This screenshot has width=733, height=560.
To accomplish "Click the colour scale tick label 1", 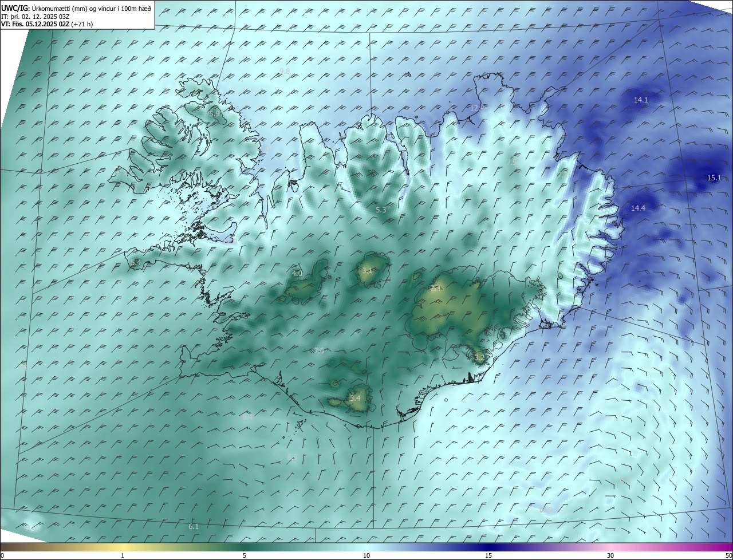I will point(123,556).
